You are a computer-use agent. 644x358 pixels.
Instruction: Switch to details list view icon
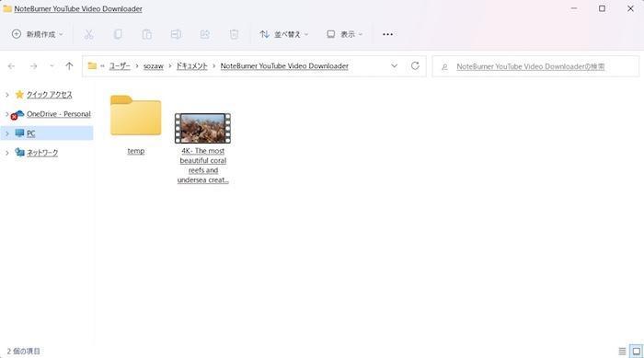click(622, 352)
